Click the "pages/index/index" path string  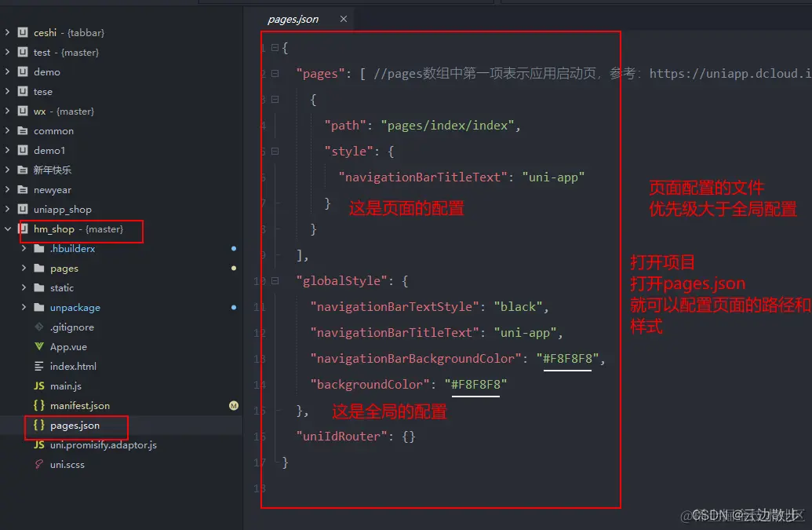(448, 126)
